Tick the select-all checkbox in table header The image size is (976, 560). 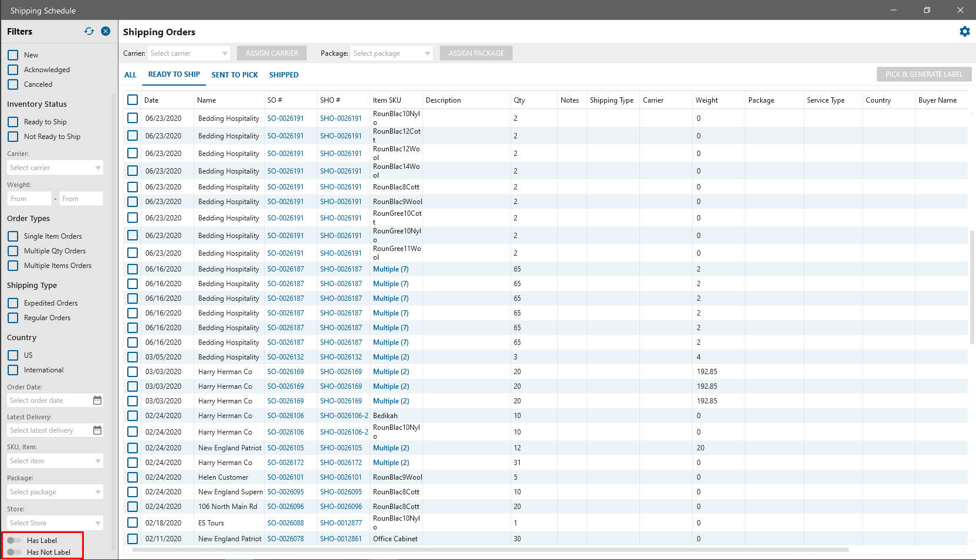click(x=133, y=100)
